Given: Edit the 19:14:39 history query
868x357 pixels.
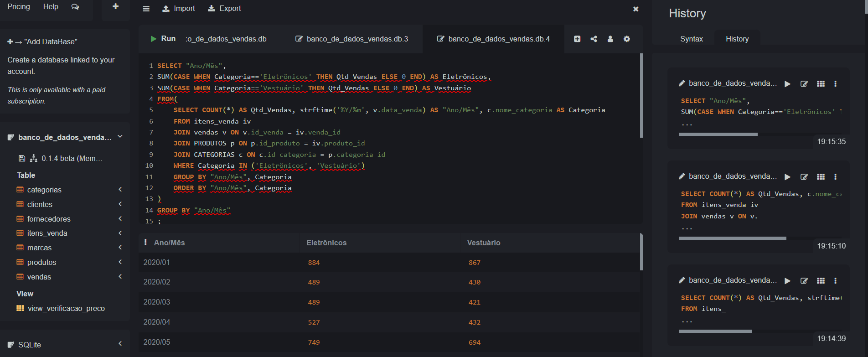Looking at the screenshot, I should coord(804,281).
